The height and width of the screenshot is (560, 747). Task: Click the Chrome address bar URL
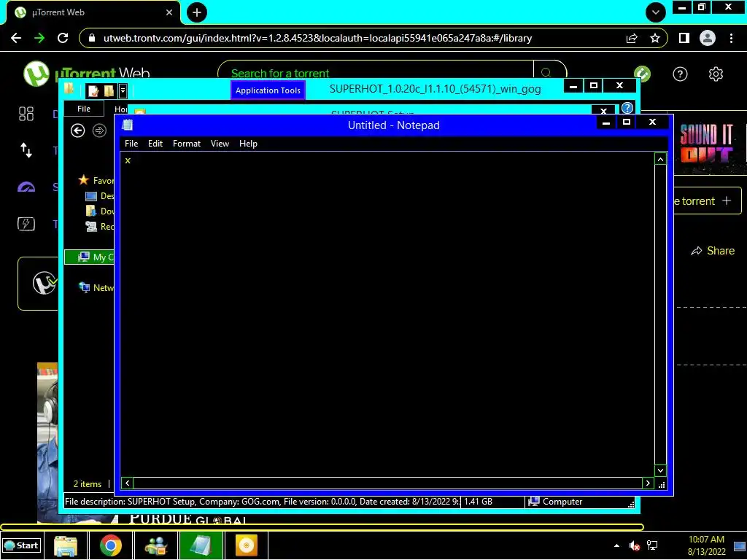(317, 38)
